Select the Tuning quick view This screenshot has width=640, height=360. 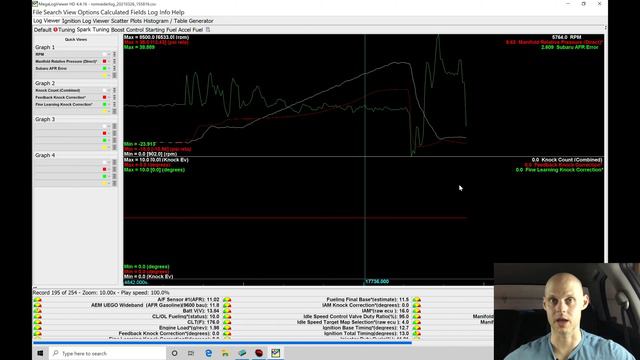(x=66, y=30)
